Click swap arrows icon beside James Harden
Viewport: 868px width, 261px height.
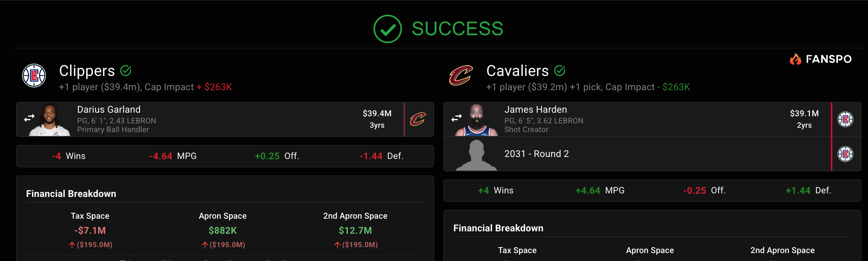(457, 118)
